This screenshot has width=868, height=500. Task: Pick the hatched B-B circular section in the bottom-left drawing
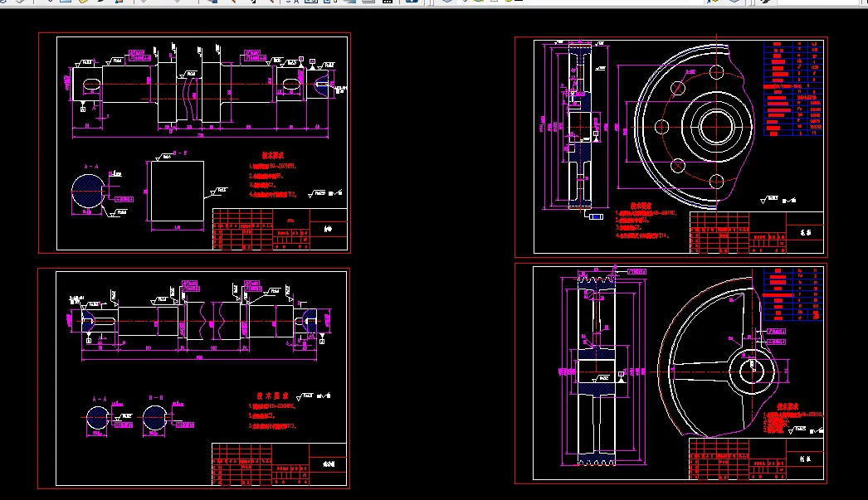pyautogui.click(x=154, y=418)
